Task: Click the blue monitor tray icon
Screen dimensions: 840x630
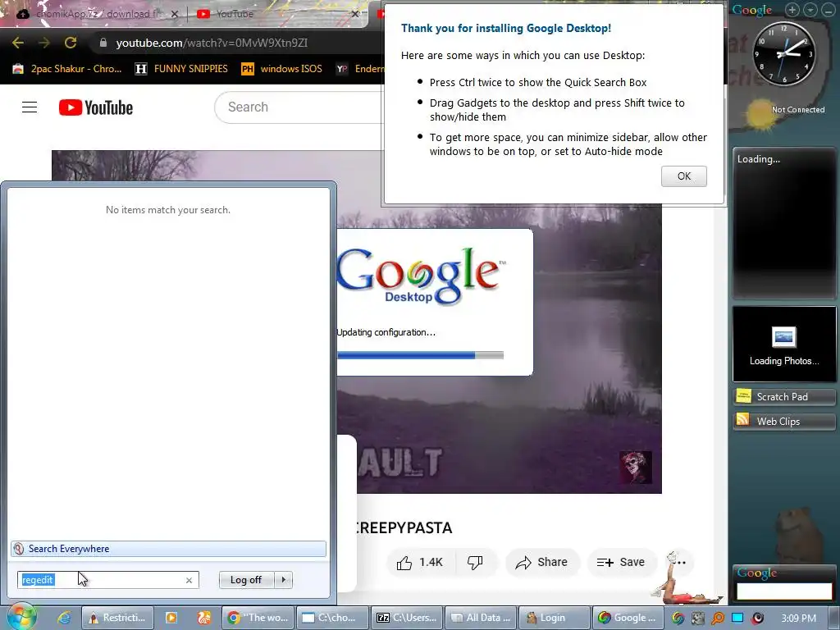Action: (x=737, y=618)
